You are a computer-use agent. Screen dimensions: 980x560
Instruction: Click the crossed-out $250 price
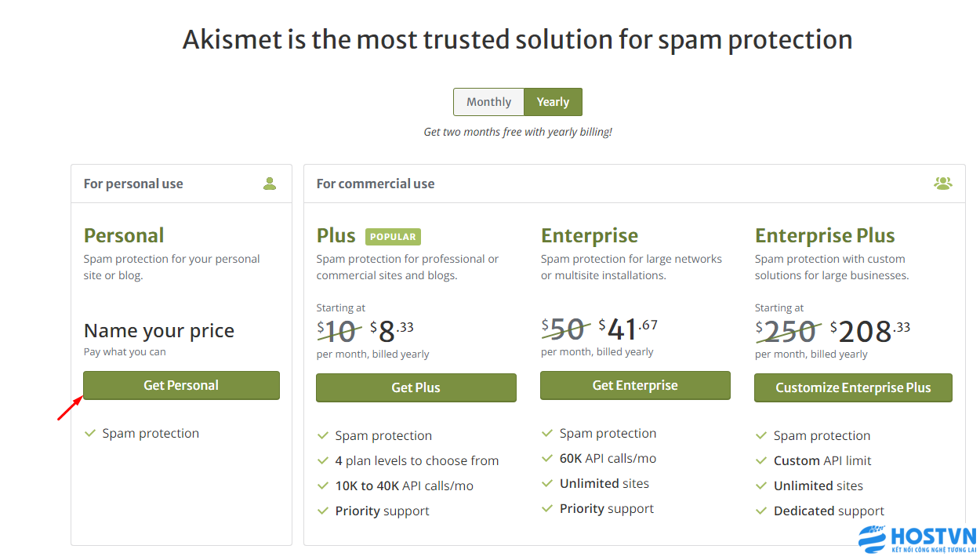click(x=789, y=331)
